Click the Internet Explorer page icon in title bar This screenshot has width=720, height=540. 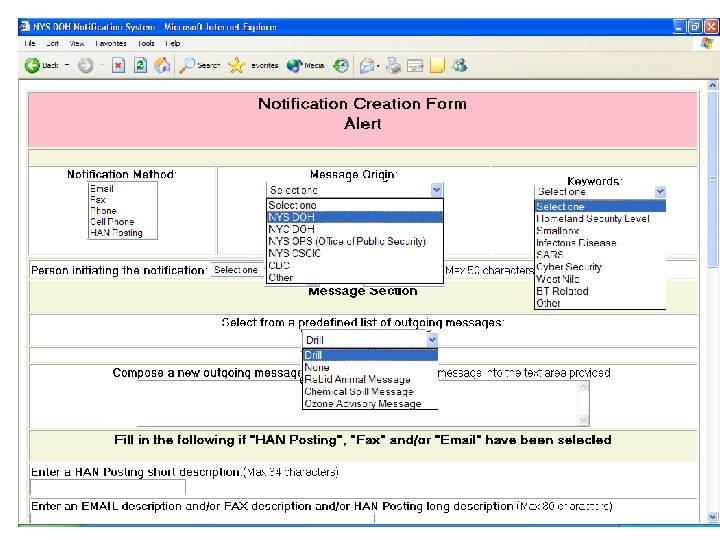(x=25, y=27)
